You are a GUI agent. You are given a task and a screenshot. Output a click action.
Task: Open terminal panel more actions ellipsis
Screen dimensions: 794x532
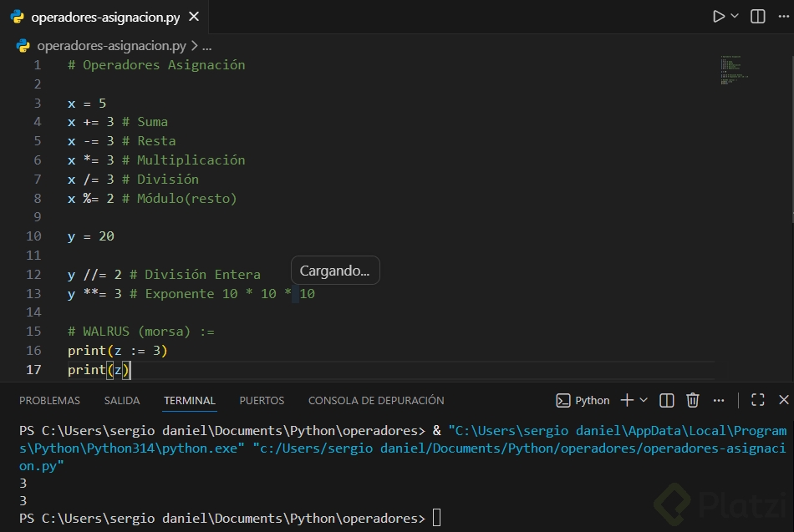(x=719, y=400)
